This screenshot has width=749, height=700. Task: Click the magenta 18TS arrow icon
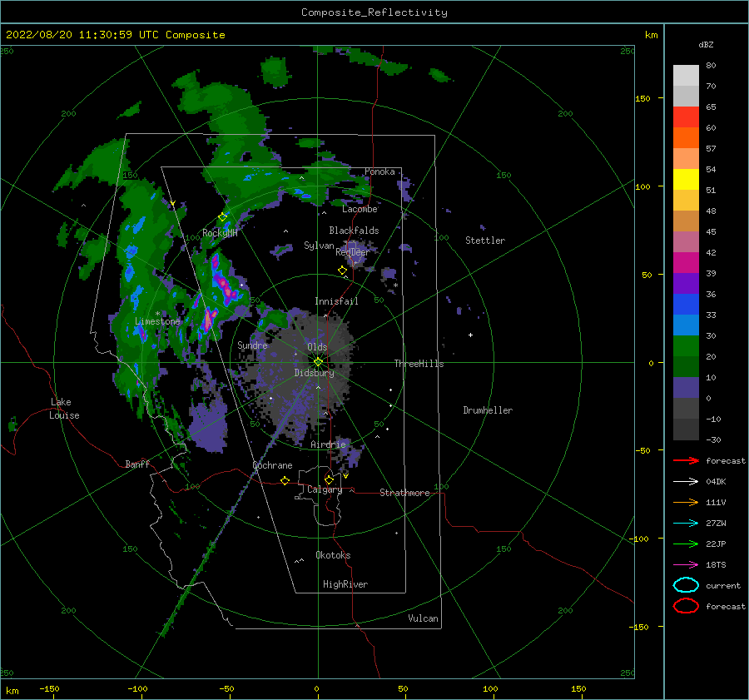pos(686,565)
